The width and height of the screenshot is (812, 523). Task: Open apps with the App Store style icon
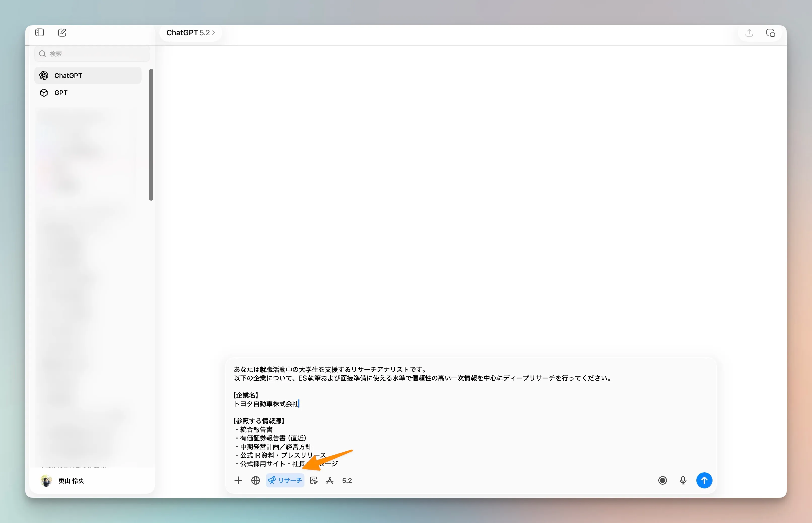click(x=329, y=480)
